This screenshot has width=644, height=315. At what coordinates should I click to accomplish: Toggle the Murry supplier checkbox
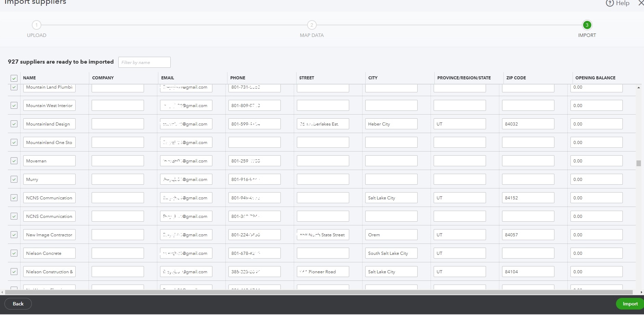pyautogui.click(x=14, y=179)
